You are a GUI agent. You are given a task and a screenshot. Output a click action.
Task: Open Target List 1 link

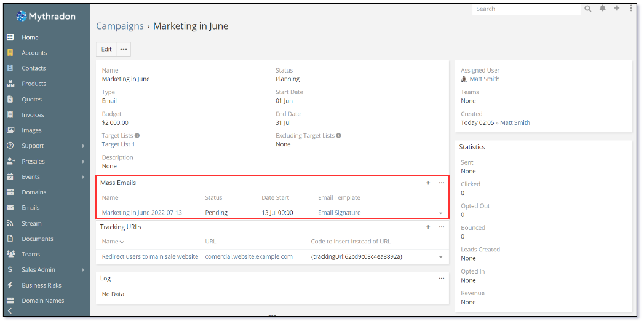point(118,144)
